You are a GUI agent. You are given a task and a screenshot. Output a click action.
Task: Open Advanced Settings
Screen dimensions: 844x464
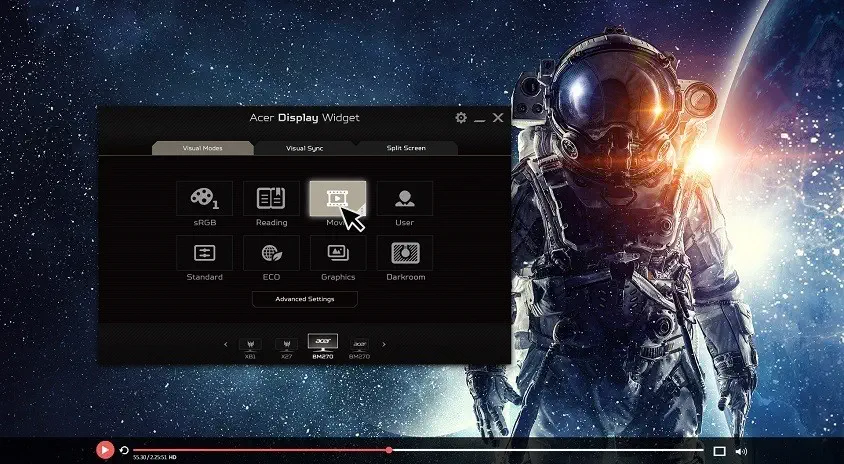pyautogui.click(x=305, y=299)
